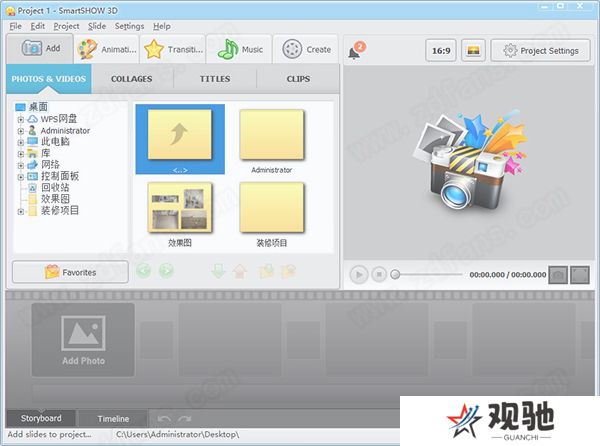Screen dimensions: 600x446
Task: Open the Transitions tab with star icon
Action: [173, 49]
